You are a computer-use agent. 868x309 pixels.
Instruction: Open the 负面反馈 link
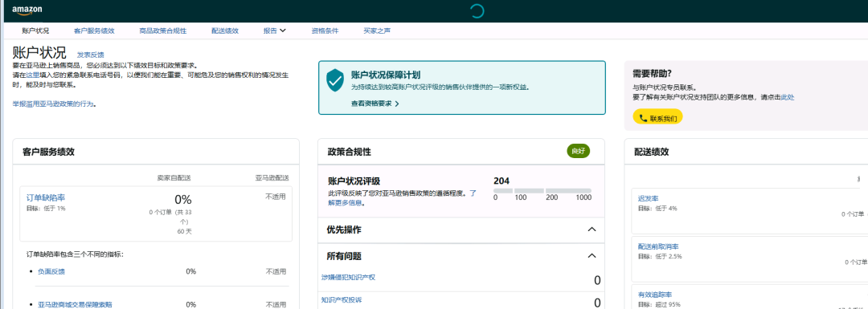pos(51,271)
